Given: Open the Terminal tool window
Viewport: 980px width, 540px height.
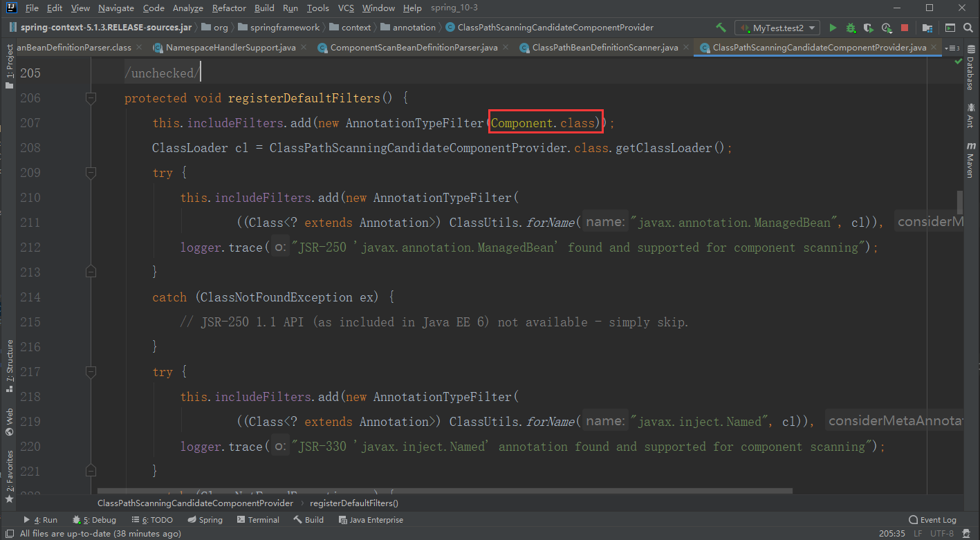Looking at the screenshot, I should click(258, 520).
